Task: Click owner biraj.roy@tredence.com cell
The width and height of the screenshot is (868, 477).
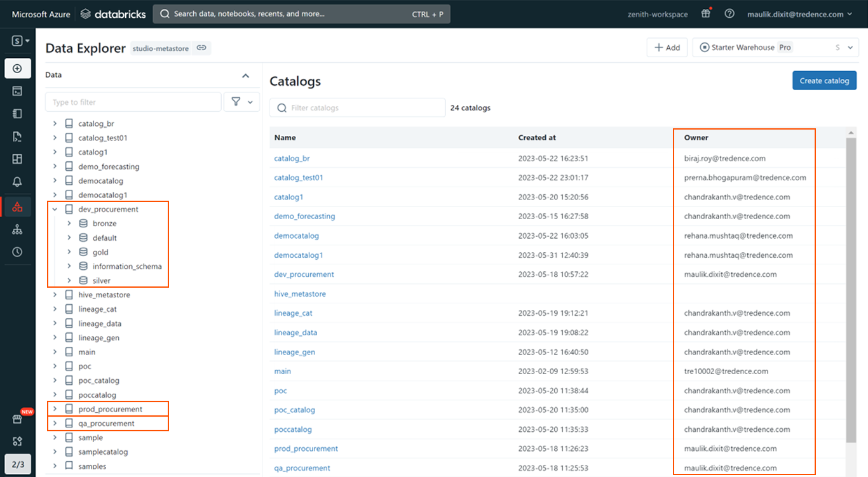Action: tap(724, 158)
